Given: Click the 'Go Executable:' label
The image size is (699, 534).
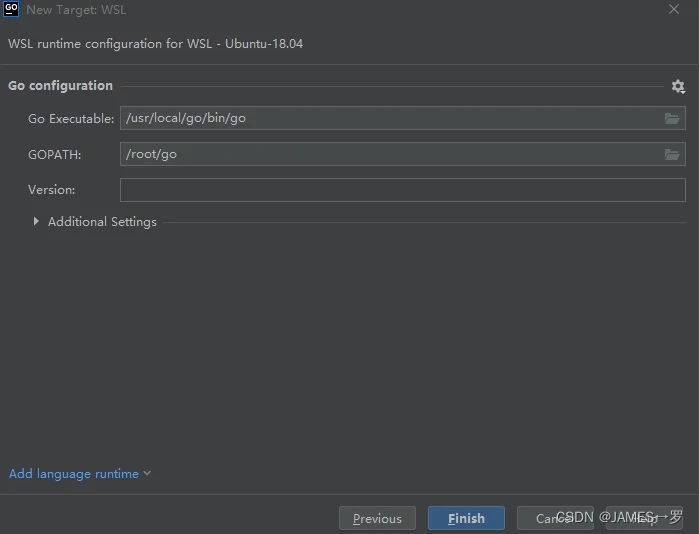Looking at the screenshot, I should point(71,119).
